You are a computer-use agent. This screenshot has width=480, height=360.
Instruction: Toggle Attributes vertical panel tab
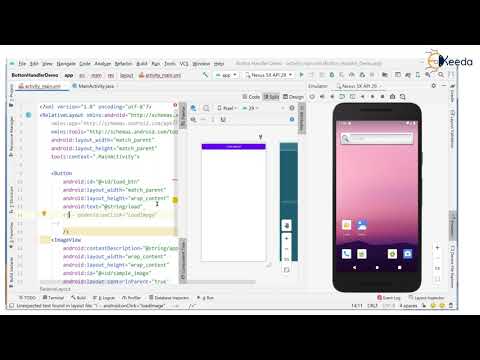point(302,118)
